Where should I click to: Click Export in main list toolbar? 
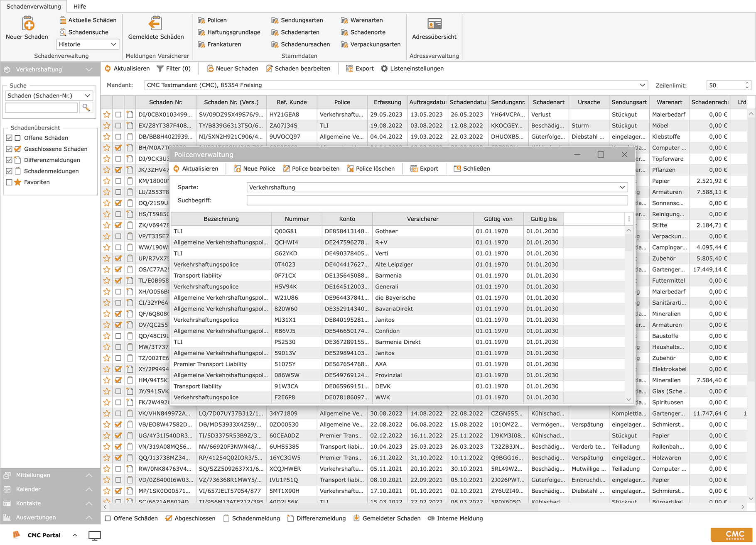[x=360, y=68]
